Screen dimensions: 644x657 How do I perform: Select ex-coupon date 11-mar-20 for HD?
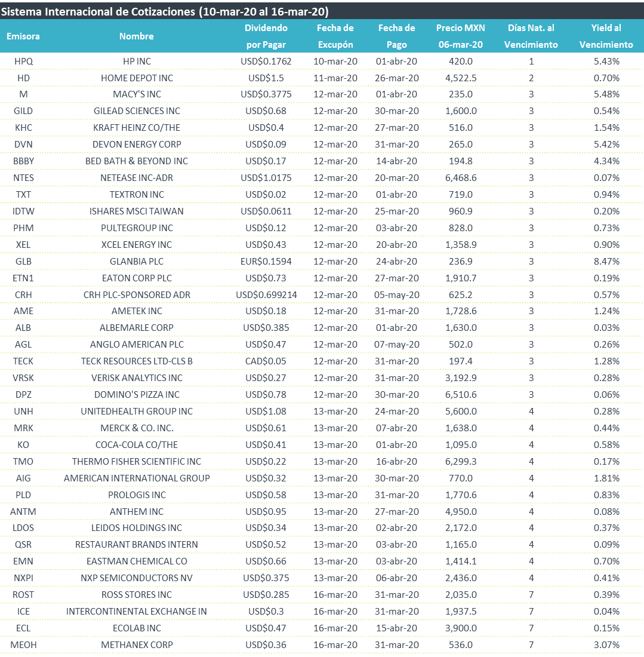[x=335, y=78]
